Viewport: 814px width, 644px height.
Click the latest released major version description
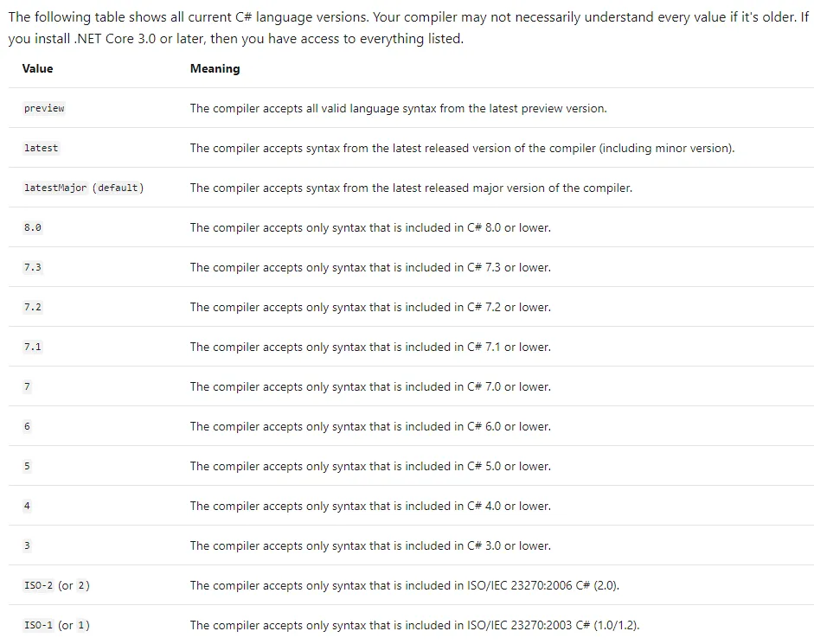point(411,188)
